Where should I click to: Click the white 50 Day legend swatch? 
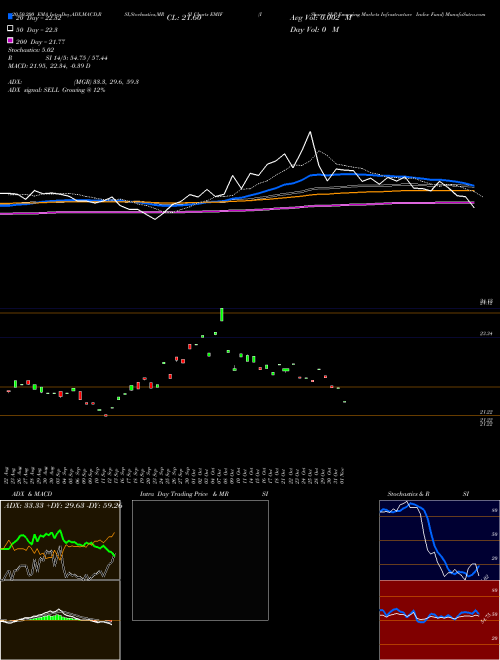pos(11,29)
